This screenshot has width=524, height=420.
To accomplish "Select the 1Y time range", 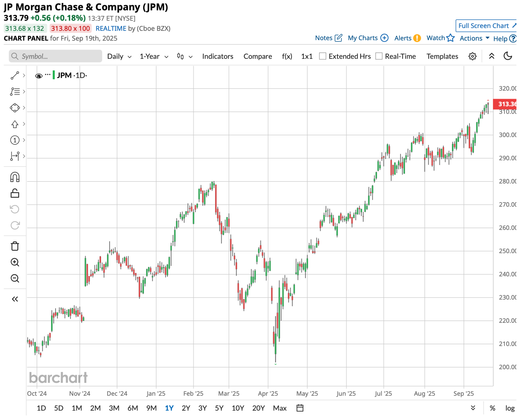I will pyautogui.click(x=169, y=408).
